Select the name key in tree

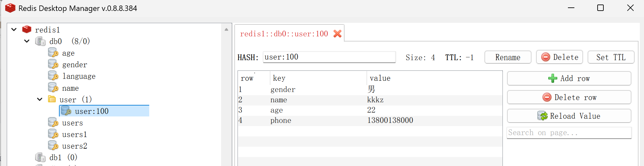point(70,88)
